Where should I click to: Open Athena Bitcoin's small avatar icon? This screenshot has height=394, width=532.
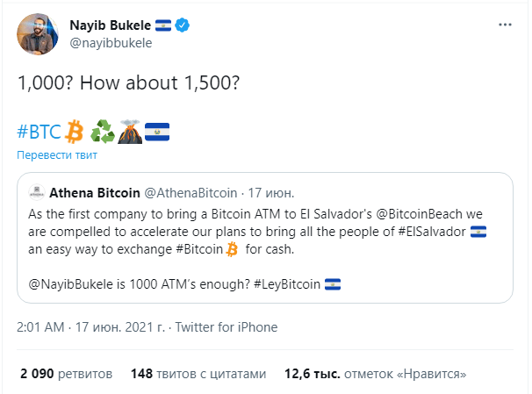(x=37, y=192)
